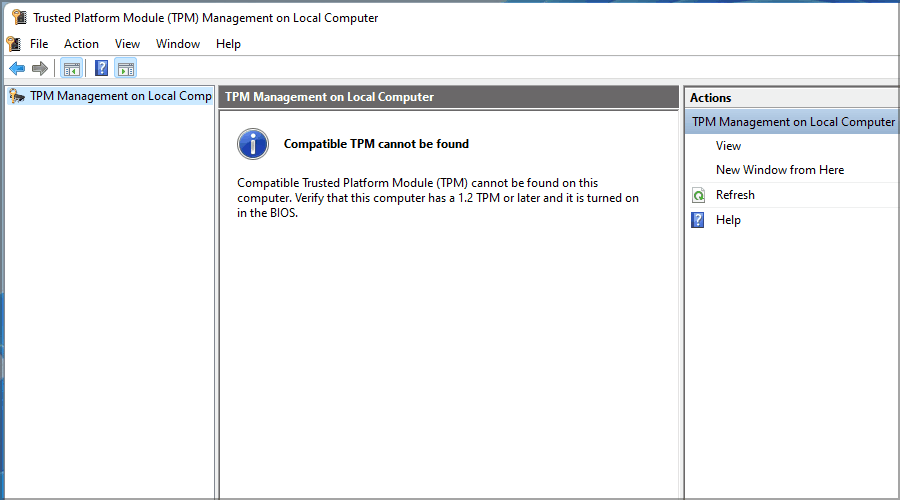Click the green Refresh icon in Actions
This screenshot has width=900, height=500.
click(698, 195)
